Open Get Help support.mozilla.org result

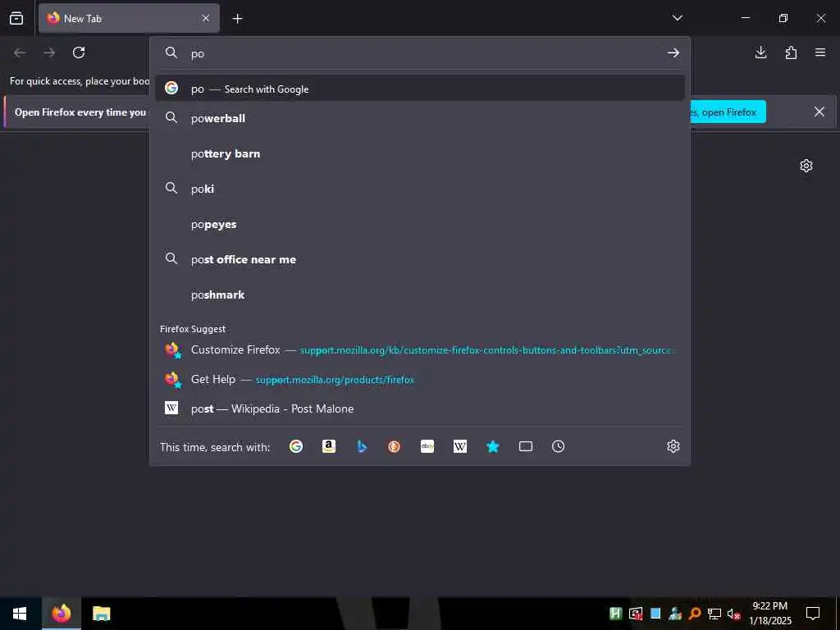click(419, 379)
